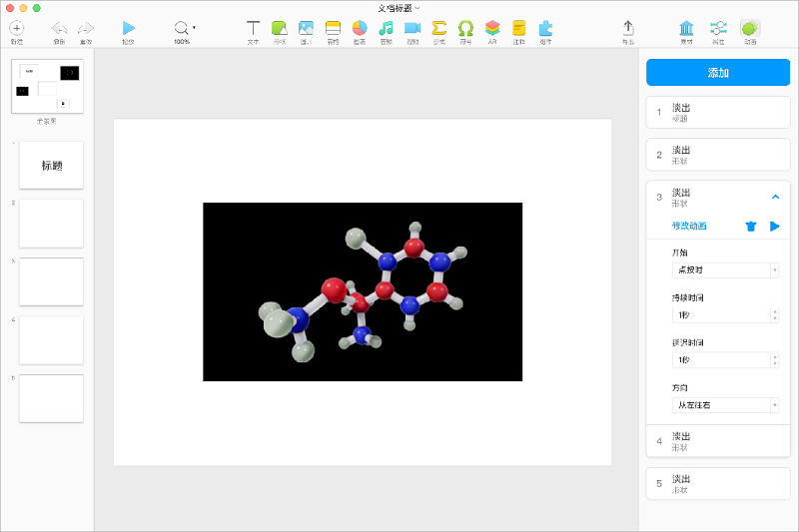Screen dimensions: 799x532
Task: Delete animation with the trash icon
Action: pos(751,227)
